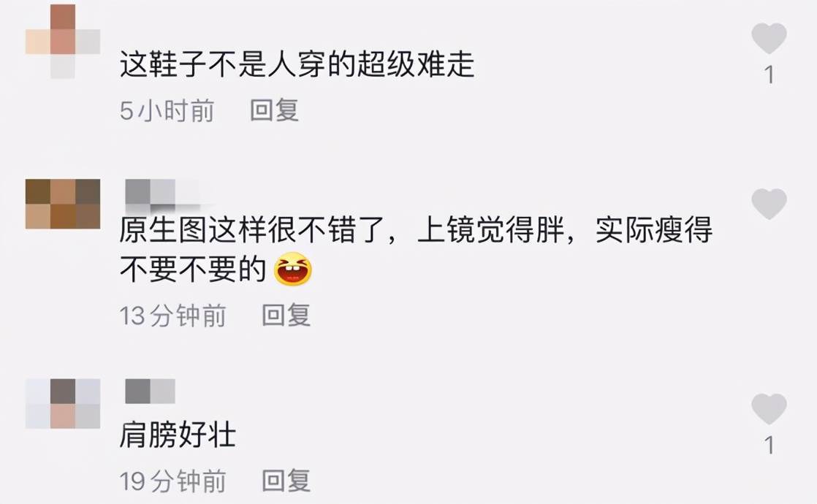This screenshot has height=504, width=817.
Task: Click 回复 next to 5小时前
Action: [274, 110]
